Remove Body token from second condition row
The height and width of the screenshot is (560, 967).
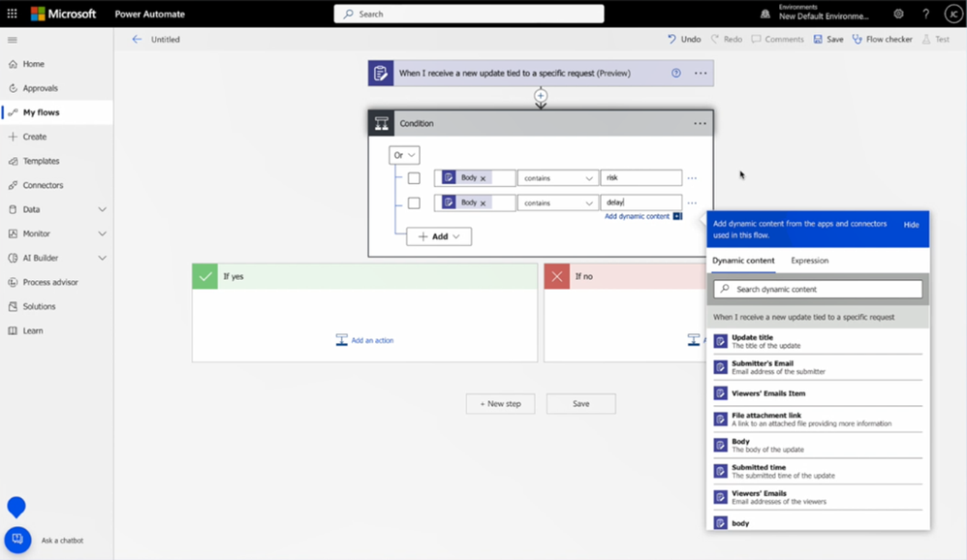click(483, 202)
